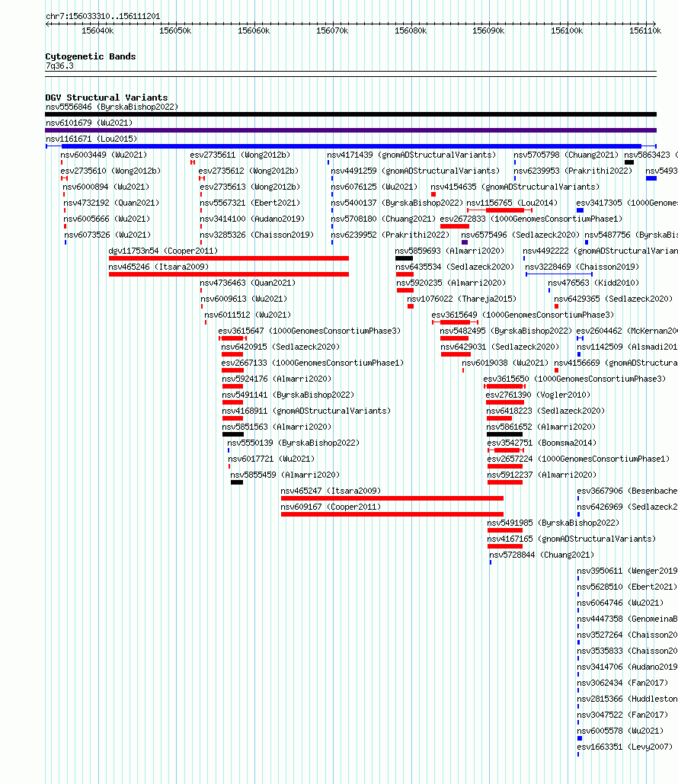The height and width of the screenshot is (784, 678).
Task: Select the blue nsv1161671 variant bar
Action: point(350,146)
